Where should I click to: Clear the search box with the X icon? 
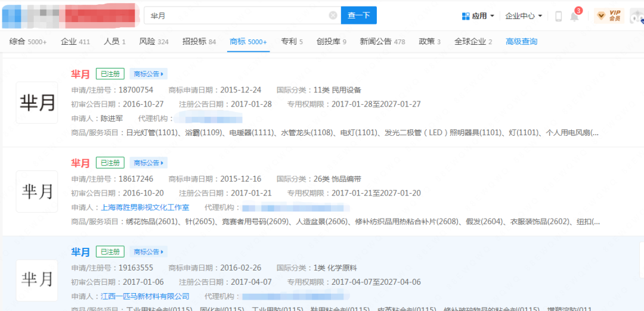click(333, 15)
